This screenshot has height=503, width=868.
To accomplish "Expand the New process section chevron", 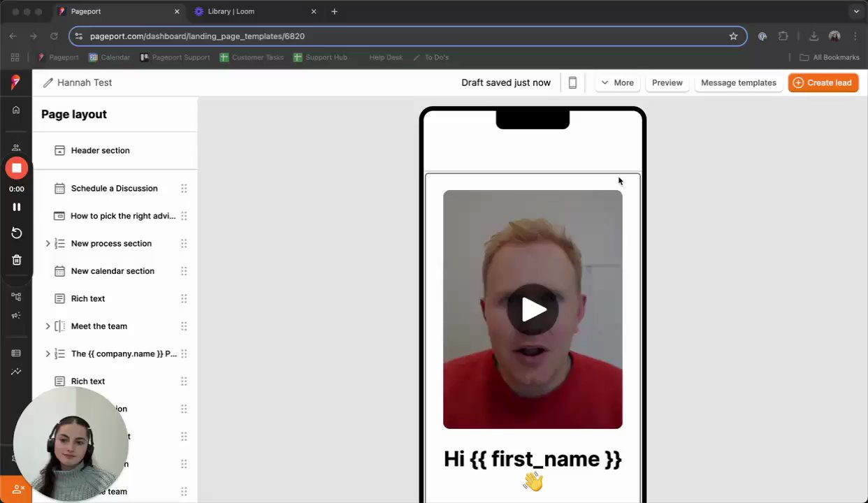I will [48, 243].
